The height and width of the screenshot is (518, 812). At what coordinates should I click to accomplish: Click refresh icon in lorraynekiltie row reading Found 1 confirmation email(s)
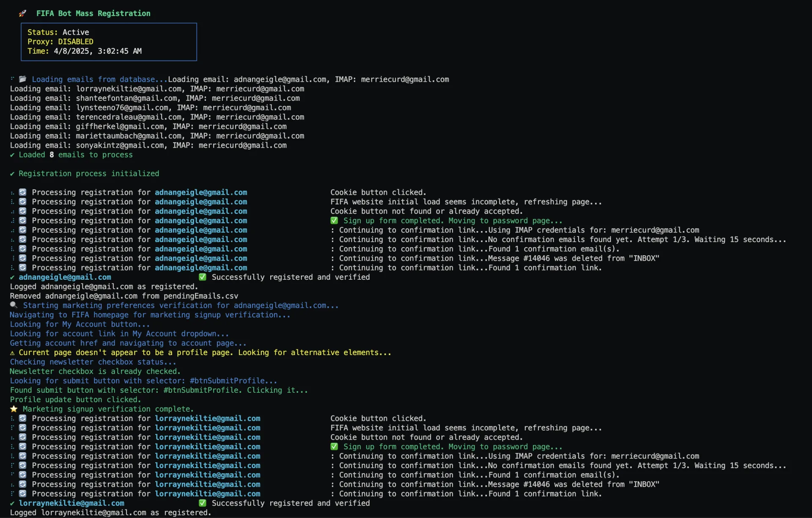tap(23, 475)
